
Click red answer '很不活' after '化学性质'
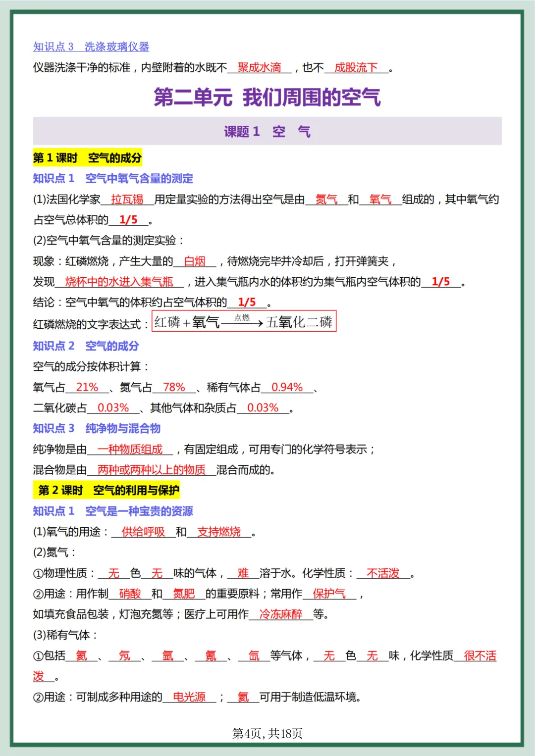tap(480, 656)
